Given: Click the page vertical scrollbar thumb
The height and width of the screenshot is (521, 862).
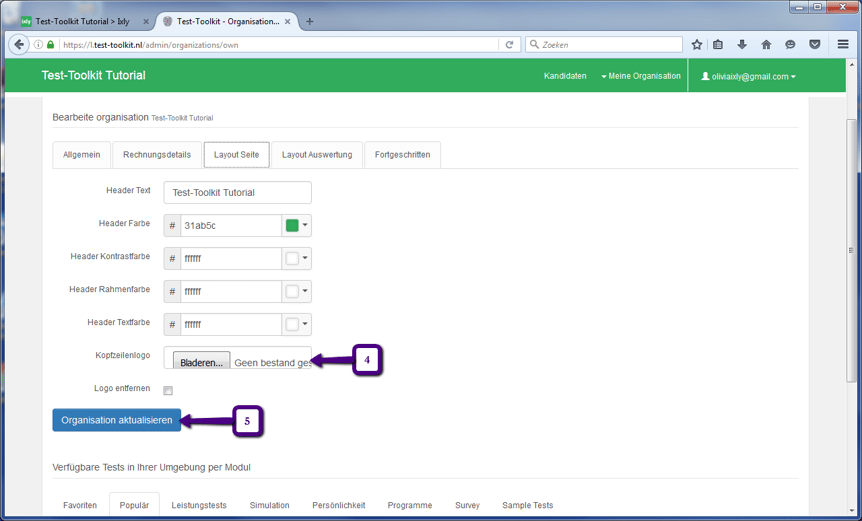Looking at the screenshot, I should [851, 250].
